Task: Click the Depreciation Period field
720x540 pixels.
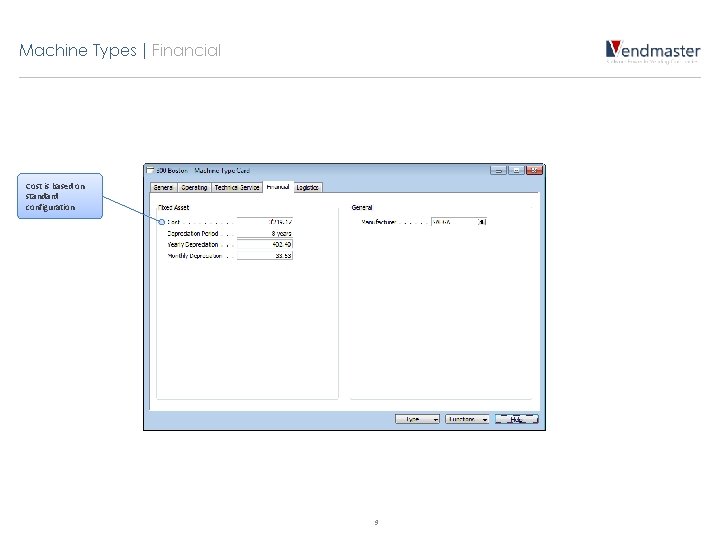Action: tap(264, 233)
